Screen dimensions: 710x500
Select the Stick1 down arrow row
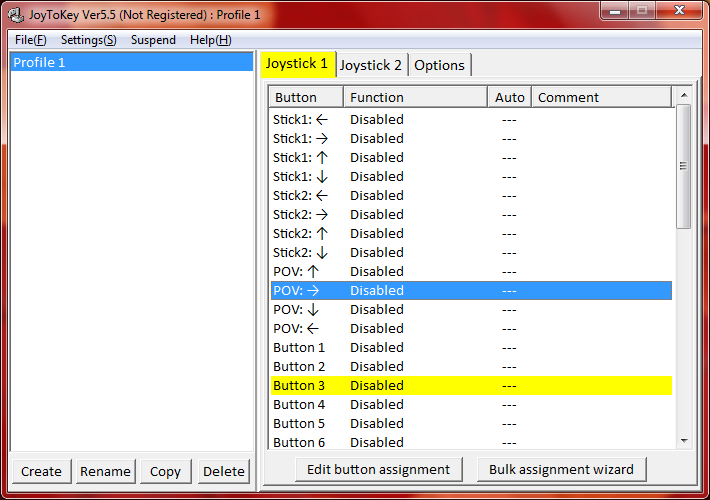click(x=471, y=177)
